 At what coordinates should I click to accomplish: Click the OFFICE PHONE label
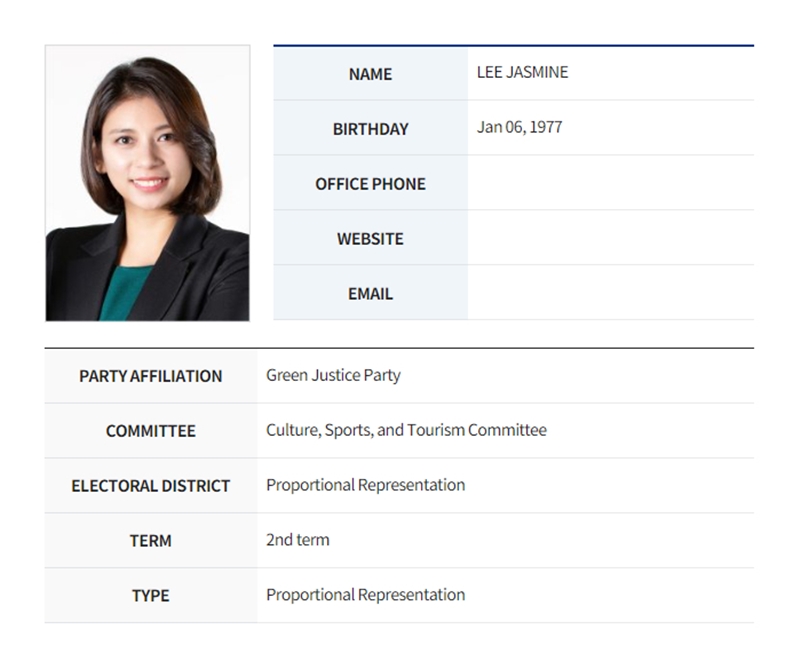[370, 184]
